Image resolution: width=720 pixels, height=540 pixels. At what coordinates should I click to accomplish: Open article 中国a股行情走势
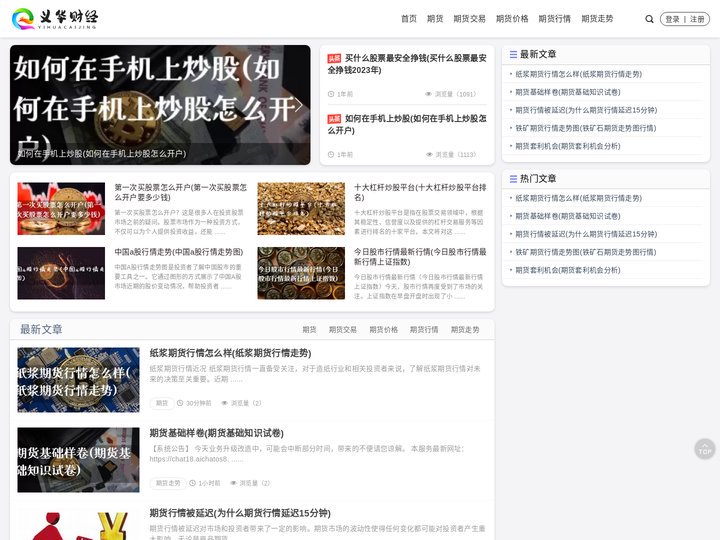click(179, 252)
